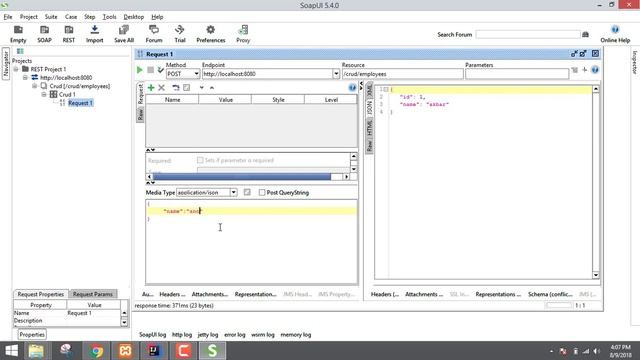Move parameter down arrow icon

(x=202, y=88)
